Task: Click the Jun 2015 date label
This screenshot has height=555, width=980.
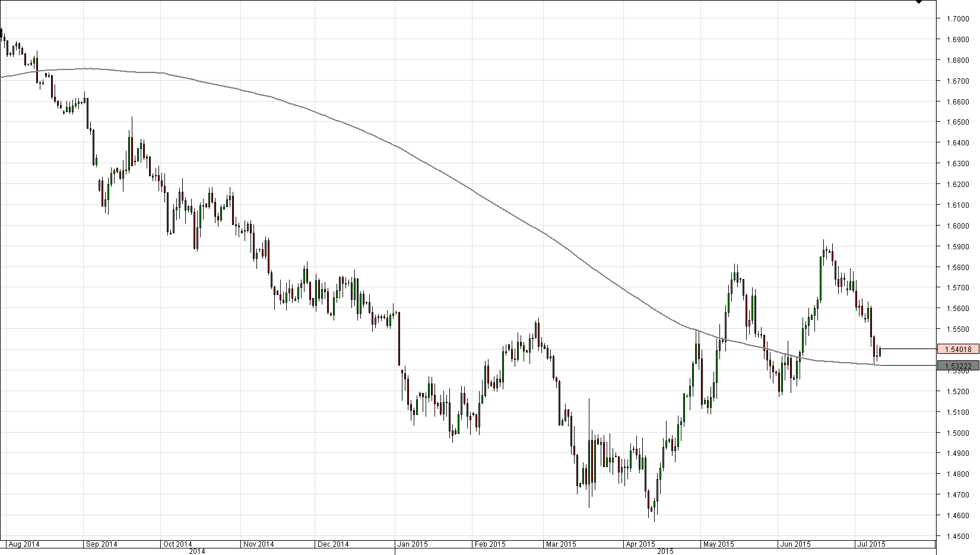Action: tap(795, 544)
